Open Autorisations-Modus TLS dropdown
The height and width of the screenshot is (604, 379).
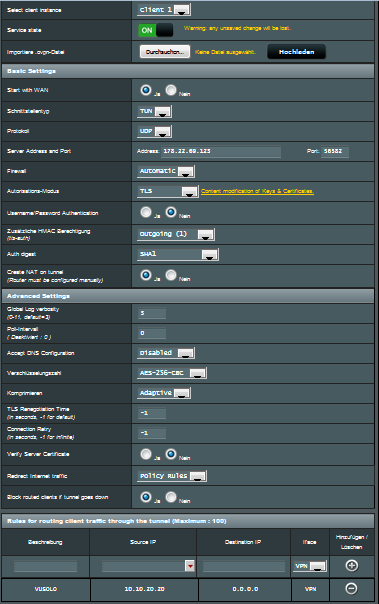coord(168,191)
